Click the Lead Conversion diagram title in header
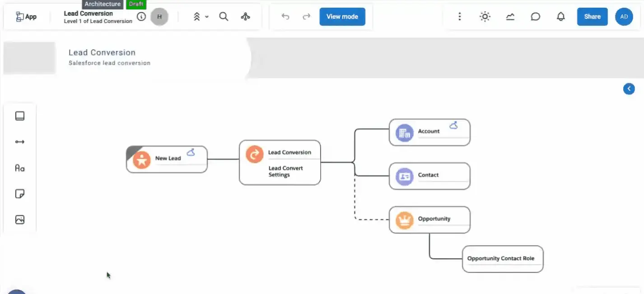The image size is (644, 294). pyautogui.click(x=89, y=14)
